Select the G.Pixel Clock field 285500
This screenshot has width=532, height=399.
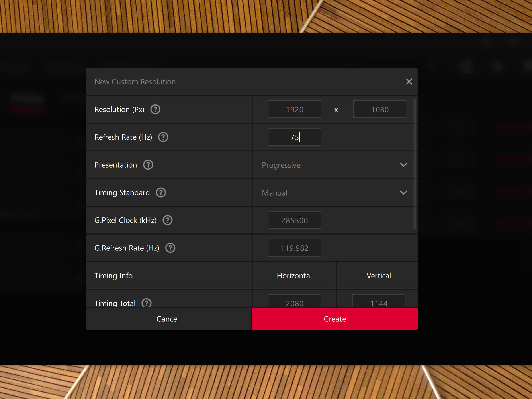click(x=294, y=220)
